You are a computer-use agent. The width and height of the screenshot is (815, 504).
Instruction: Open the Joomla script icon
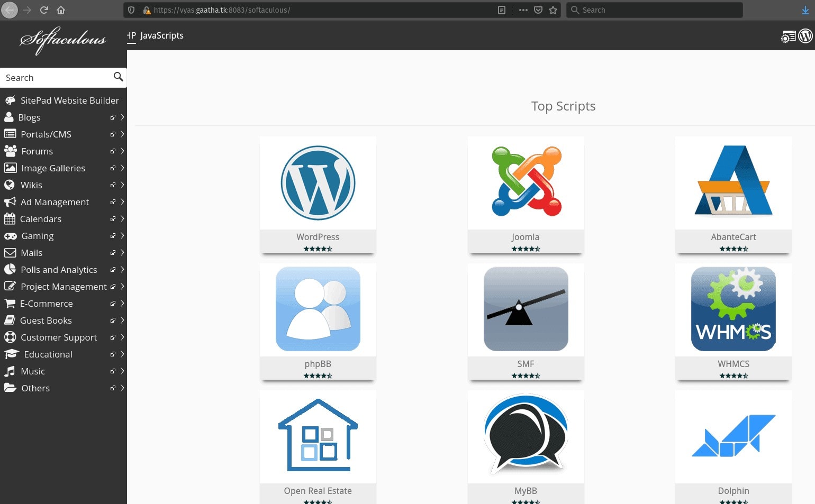coord(526,181)
